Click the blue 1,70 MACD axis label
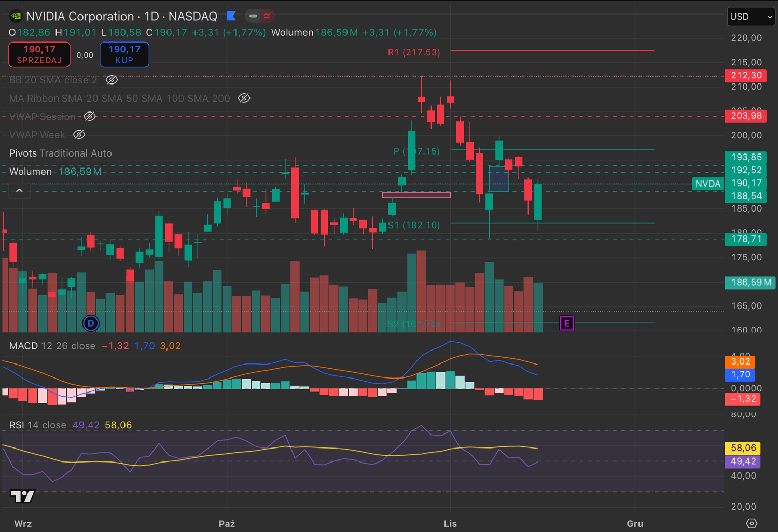 tap(740, 374)
